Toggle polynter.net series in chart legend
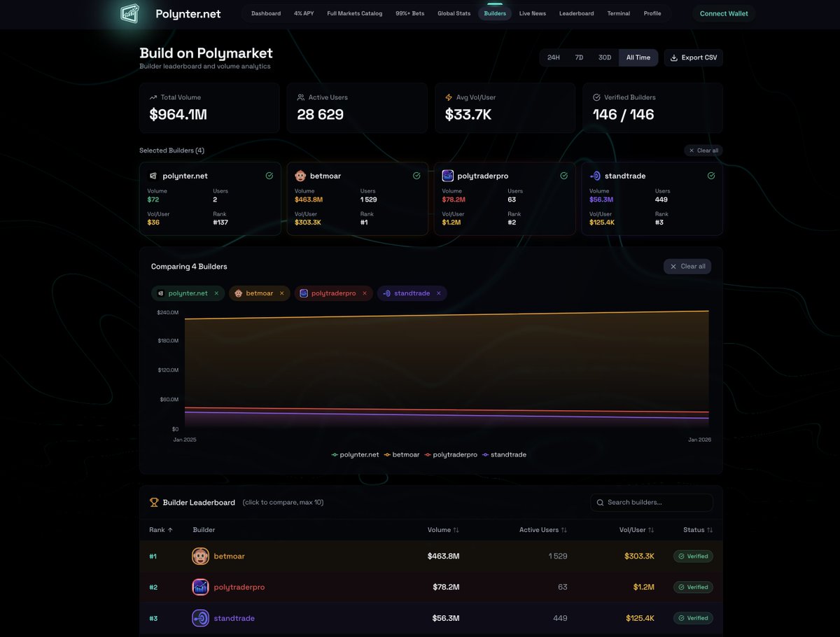 tap(355, 455)
